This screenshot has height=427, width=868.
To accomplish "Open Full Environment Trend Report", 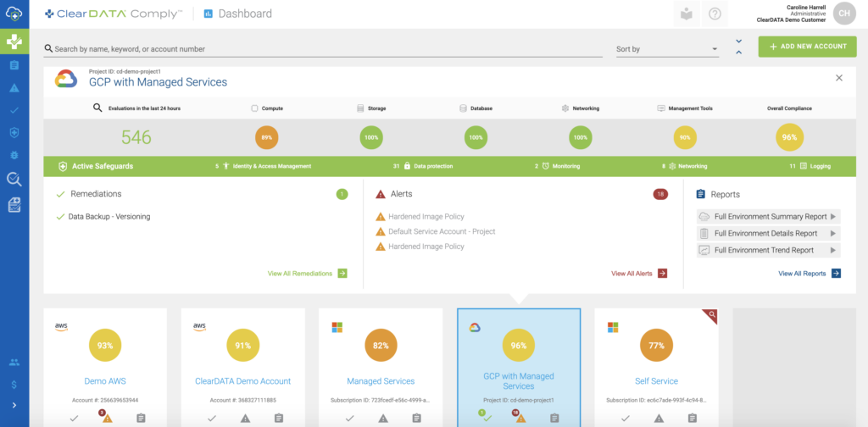I will 768,250.
